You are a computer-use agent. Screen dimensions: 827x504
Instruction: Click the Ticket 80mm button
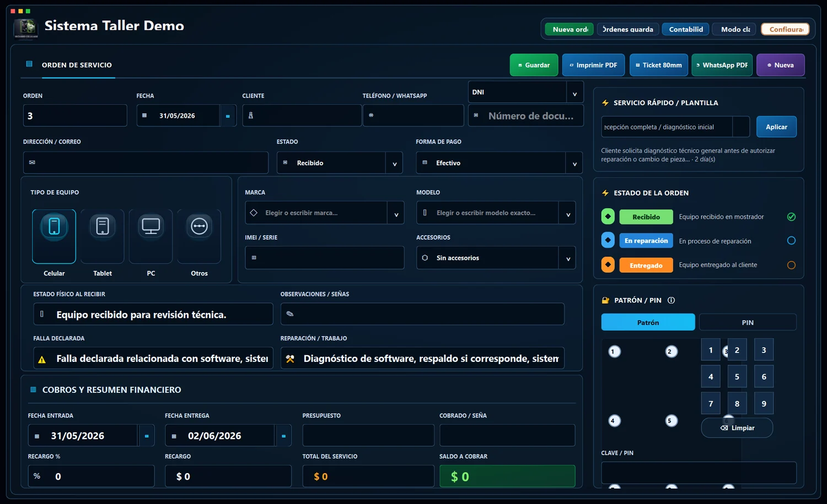click(659, 65)
